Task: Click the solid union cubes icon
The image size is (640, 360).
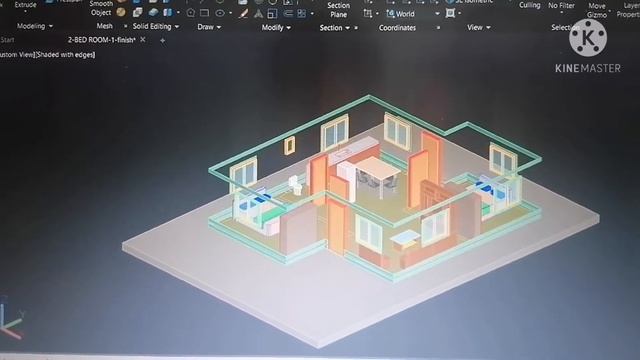Action: (x=138, y=13)
